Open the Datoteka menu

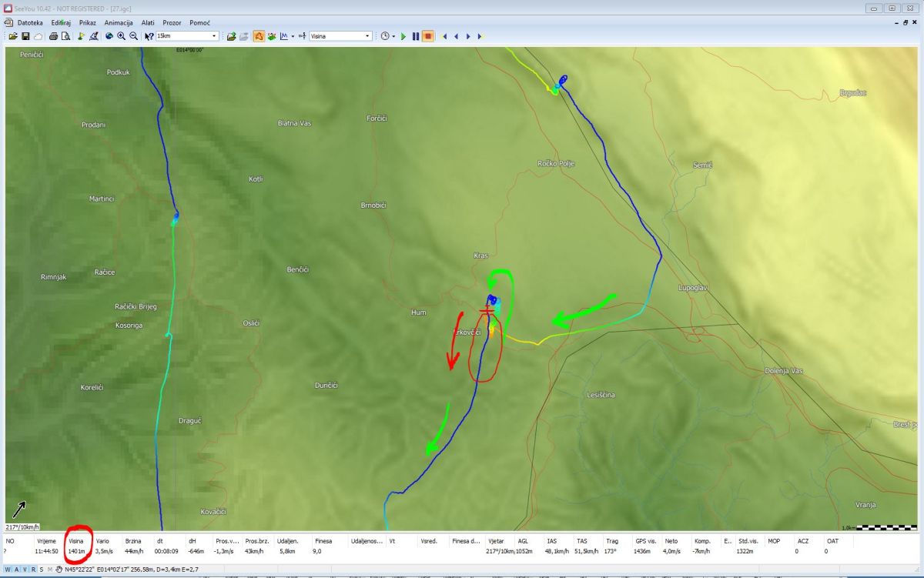click(30, 22)
